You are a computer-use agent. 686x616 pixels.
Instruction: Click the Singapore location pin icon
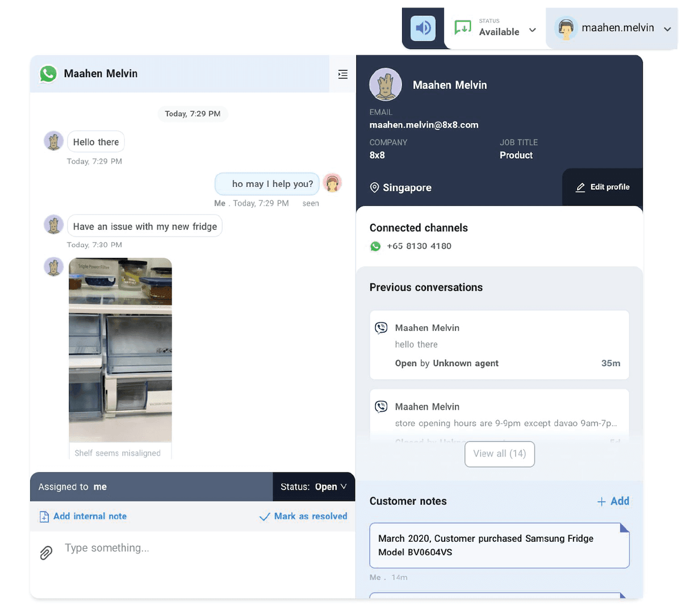click(x=374, y=187)
